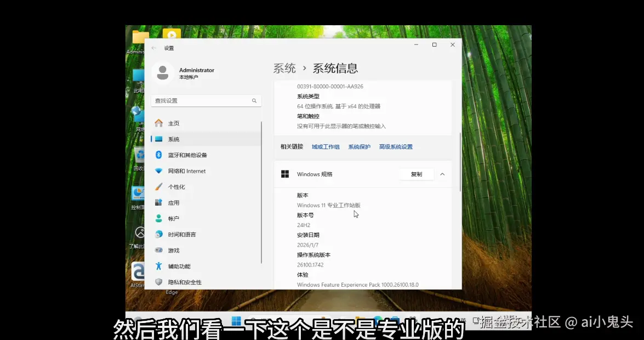Click the 复制 button for Windows 规格
The image size is (644, 340).
[x=417, y=174]
